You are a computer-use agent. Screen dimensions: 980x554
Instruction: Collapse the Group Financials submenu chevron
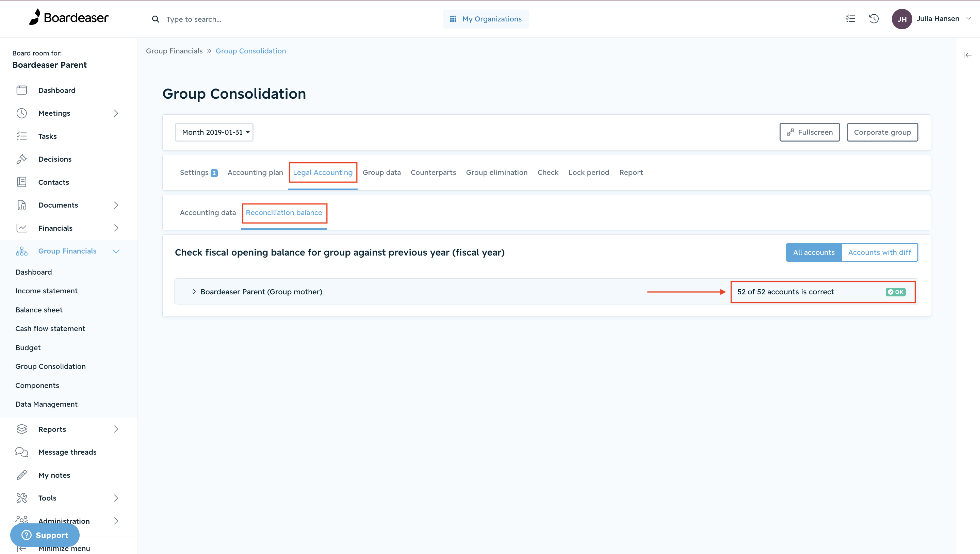[116, 251]
